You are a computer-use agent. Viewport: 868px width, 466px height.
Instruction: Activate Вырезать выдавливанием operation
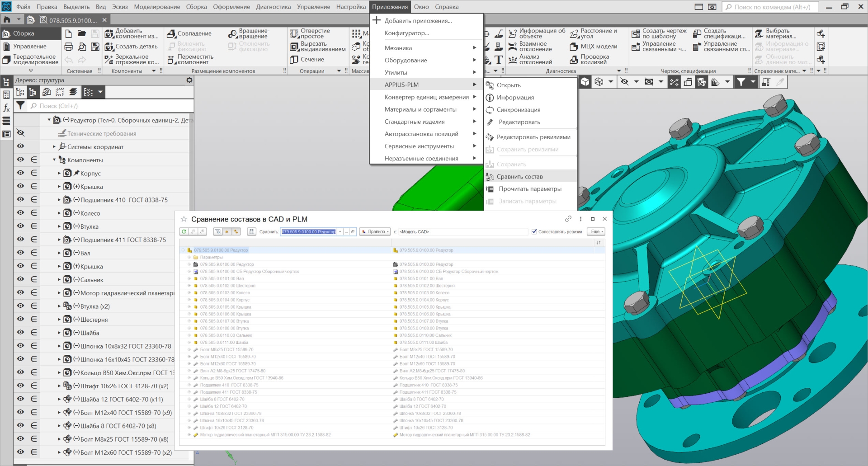(317, 47)
